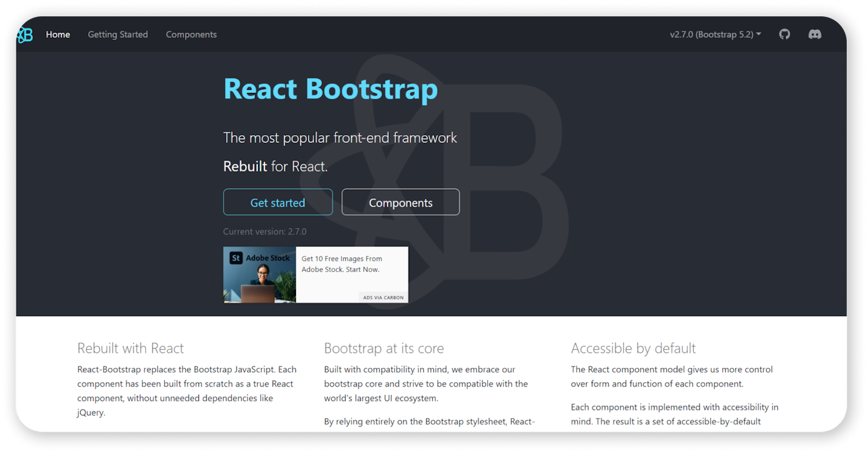The width and height of the screenshot is (868, 453).
Task: Click the Components button in the hero
Action: (400, 203)
